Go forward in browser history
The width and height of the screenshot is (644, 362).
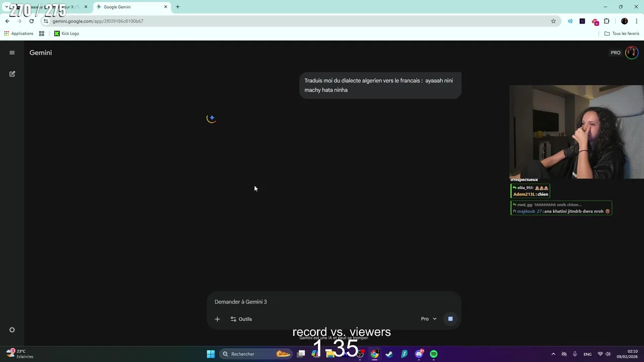pyautogui.click(x=19, y=21)
